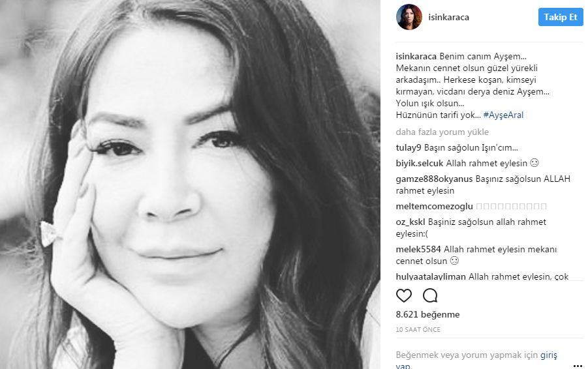Click isinkaraca name in the caption

click(416, 57)
